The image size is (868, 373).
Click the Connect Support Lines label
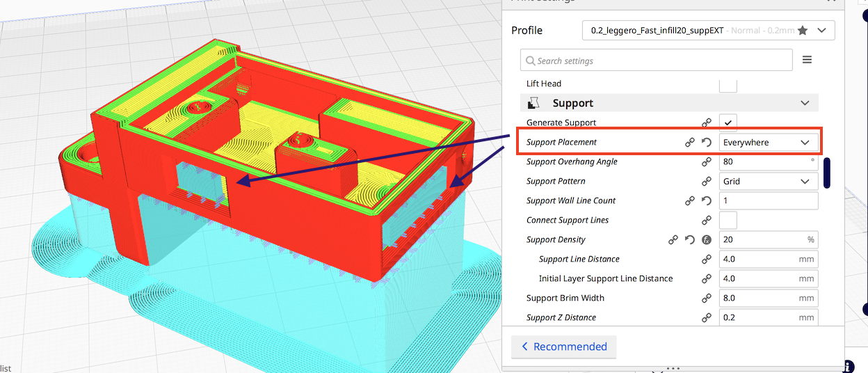click(568, 220)
